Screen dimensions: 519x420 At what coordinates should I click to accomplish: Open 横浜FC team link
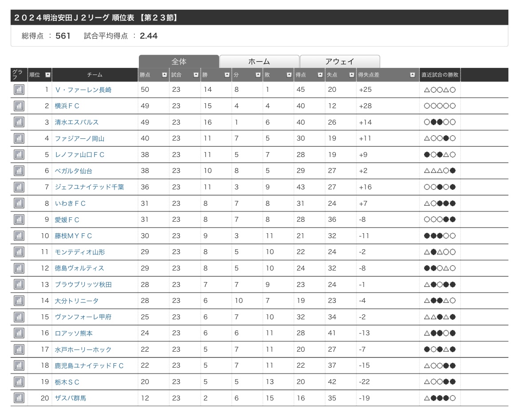pos(67,106)
